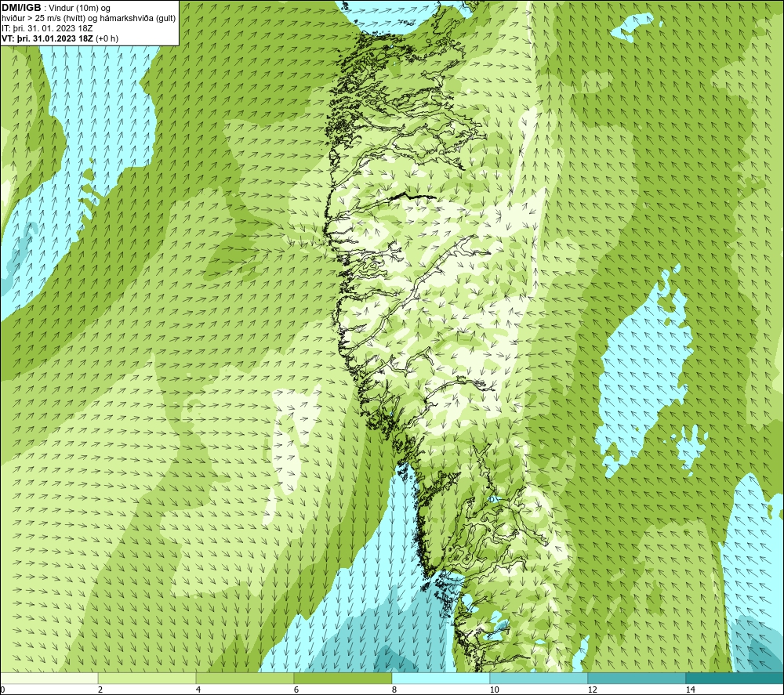This screenshot has height=695, width=784.
Task: Click the 0–2 m/s palest legend color segment
Action: [x=49, y=678]
